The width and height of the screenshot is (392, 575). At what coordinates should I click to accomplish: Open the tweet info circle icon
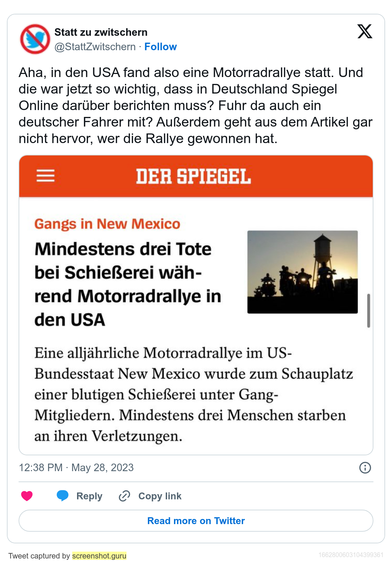tap(365, 468)
